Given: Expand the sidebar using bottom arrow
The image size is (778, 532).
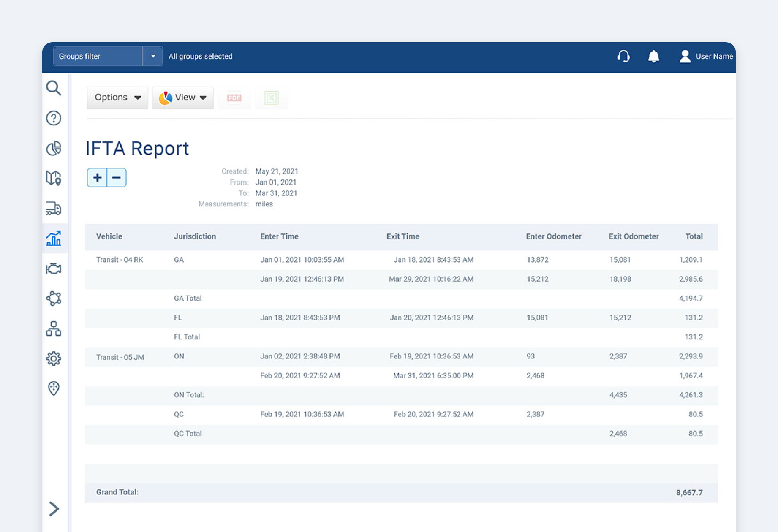Looking at the screenshot, I should [x=54, y=508].
